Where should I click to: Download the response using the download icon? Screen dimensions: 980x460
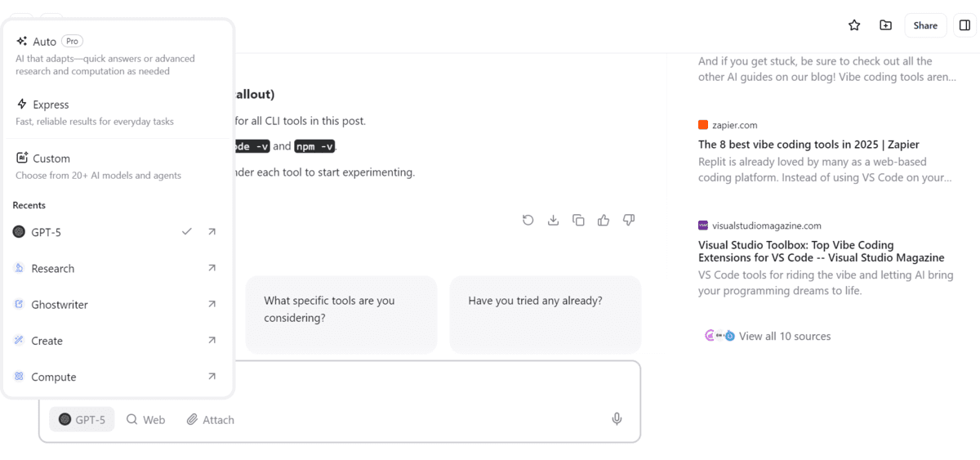click(x=553, y=220)
